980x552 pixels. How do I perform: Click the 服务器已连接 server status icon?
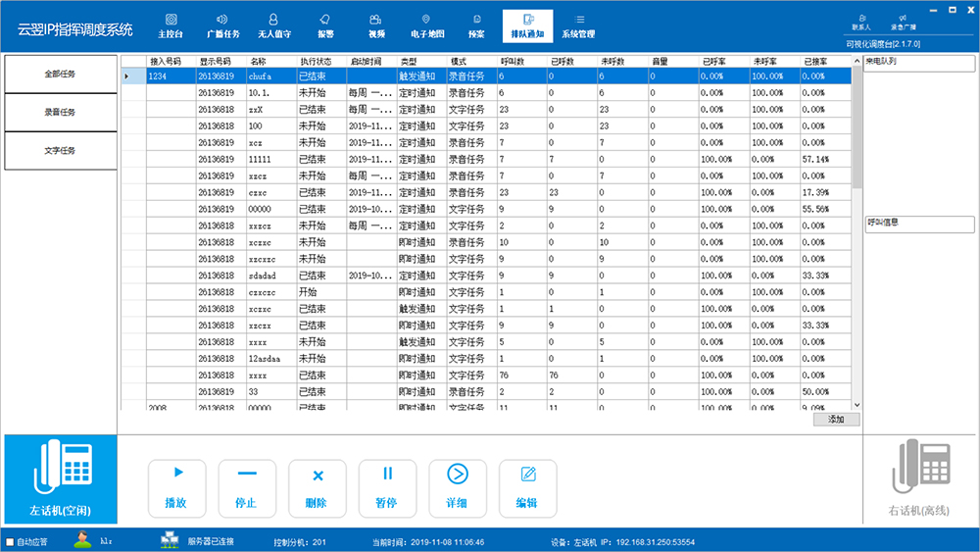[x=170, y=540]
